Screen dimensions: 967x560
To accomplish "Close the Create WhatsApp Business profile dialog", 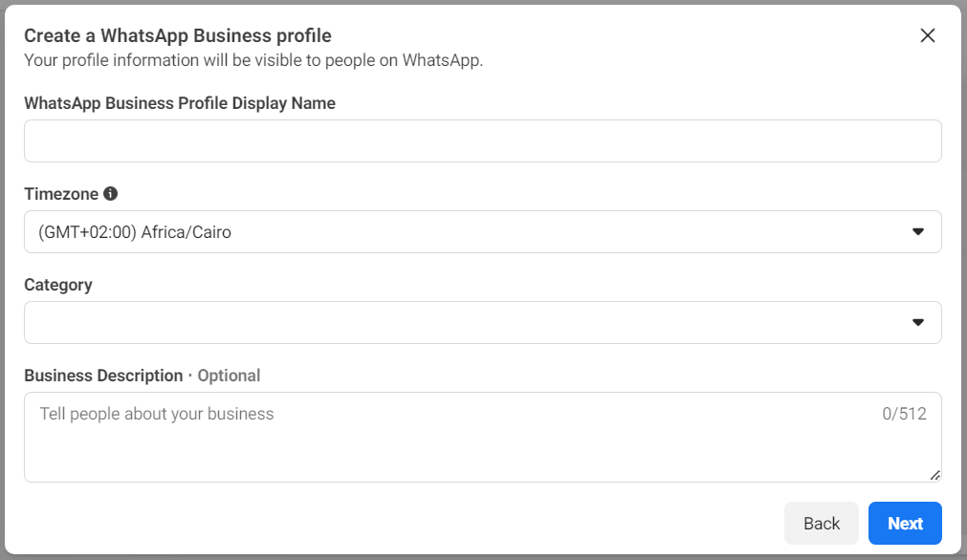I will [928, 35].
